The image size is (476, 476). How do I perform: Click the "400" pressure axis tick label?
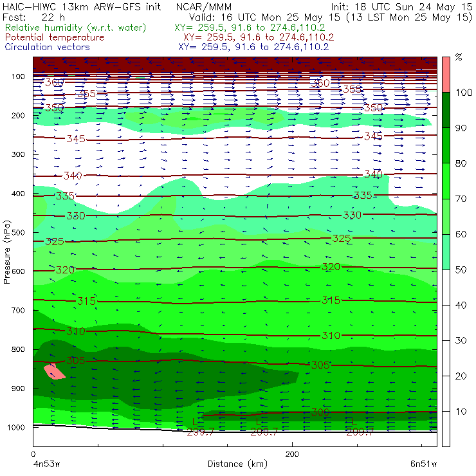18,194
